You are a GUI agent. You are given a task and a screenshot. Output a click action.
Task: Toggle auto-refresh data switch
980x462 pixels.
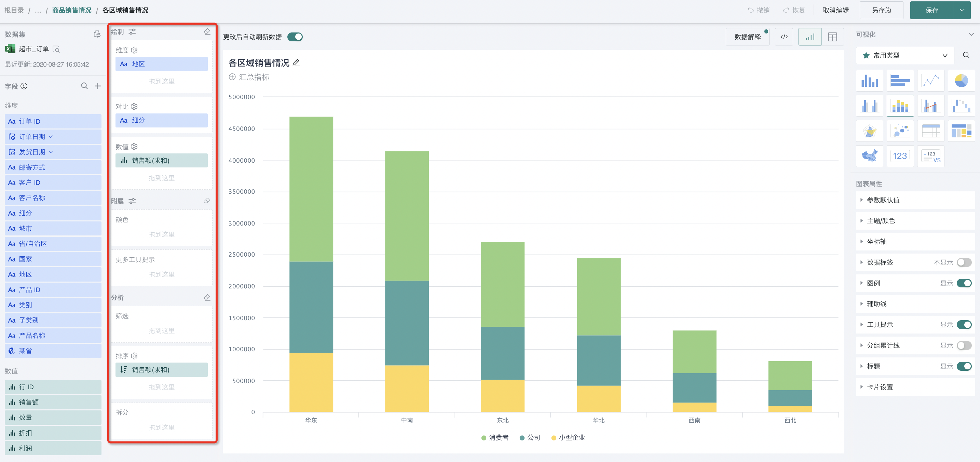point(295,37)
